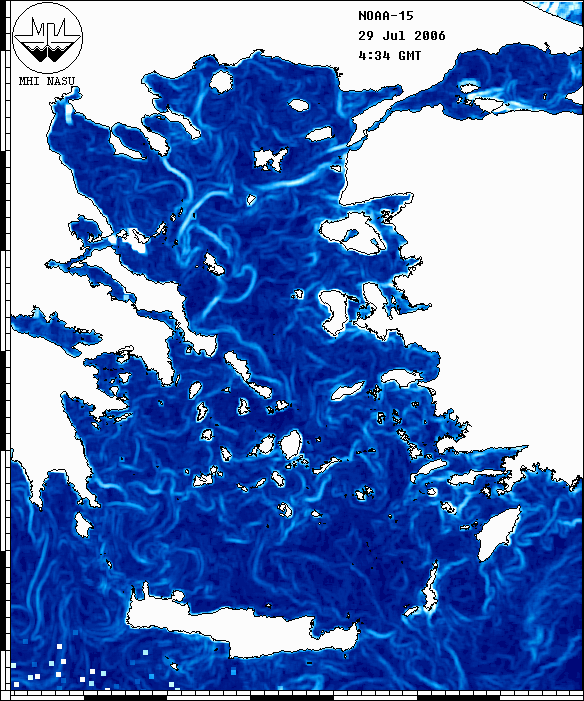The image size is (584, 701).
Task: Click a white pixel block in bottom-left sea
Action: pos(59,646)
